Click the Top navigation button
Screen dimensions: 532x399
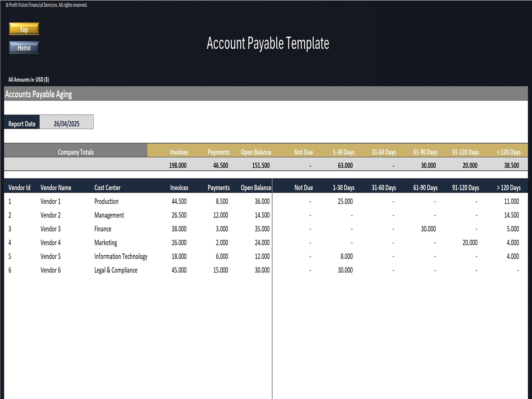[x=24, y=30]
